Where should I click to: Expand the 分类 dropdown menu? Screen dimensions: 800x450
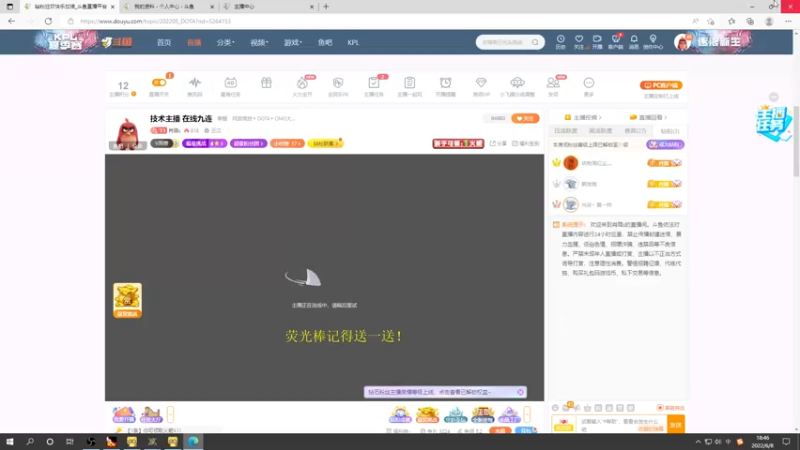225,42
